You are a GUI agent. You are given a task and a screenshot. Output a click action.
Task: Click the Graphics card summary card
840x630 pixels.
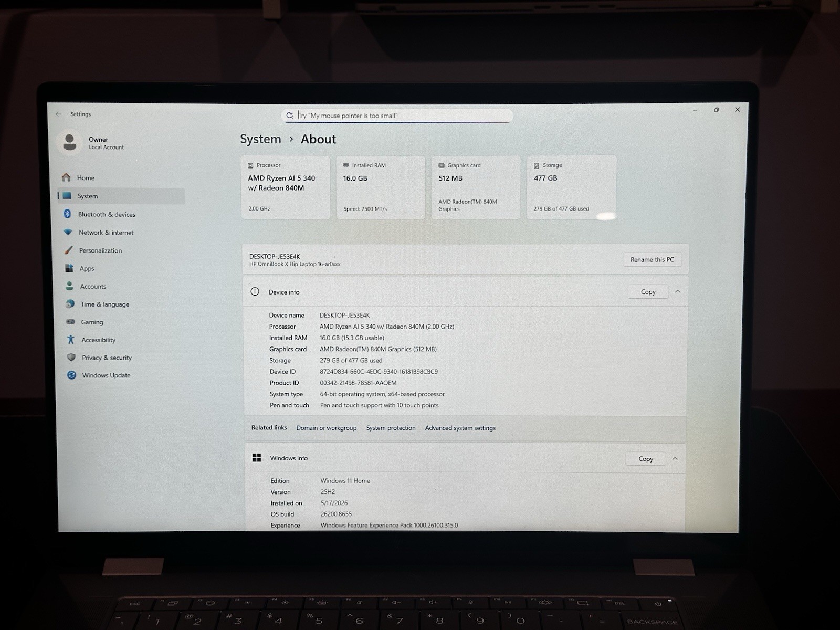pos(476,187)
